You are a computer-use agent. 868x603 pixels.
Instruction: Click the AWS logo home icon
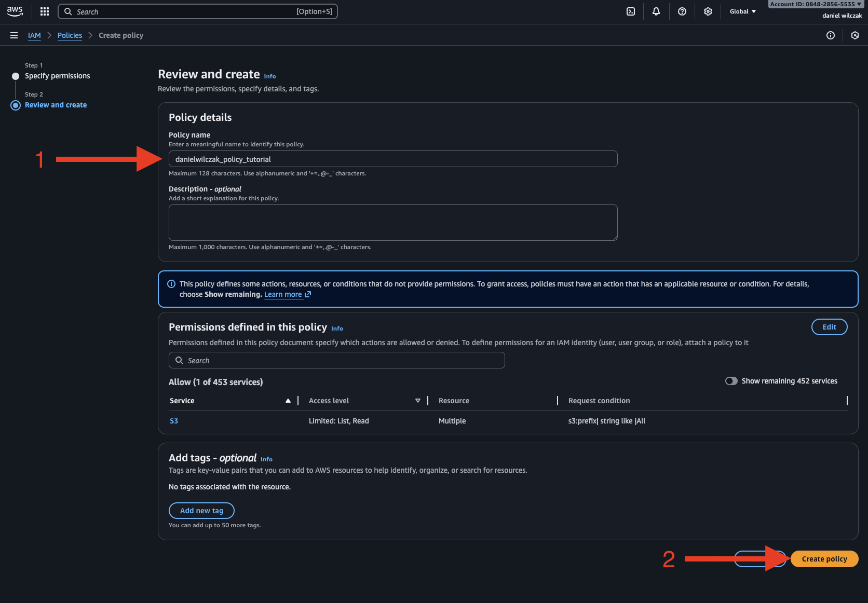pos(15,11)
